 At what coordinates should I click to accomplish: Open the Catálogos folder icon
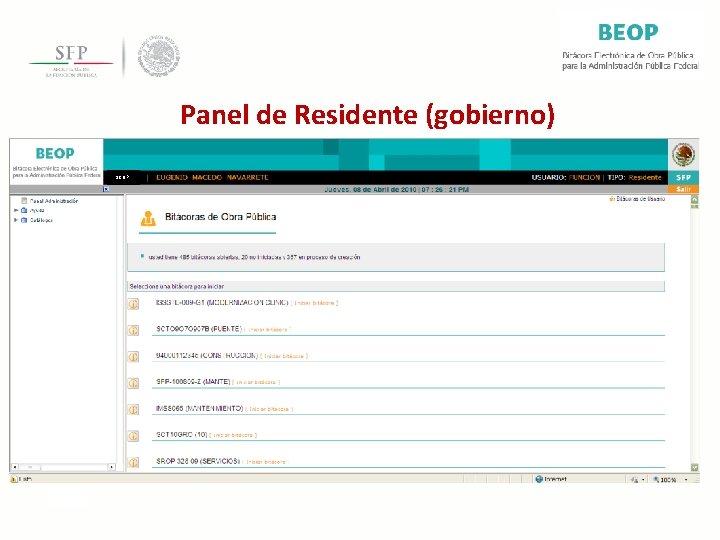(x=24, y=220)
